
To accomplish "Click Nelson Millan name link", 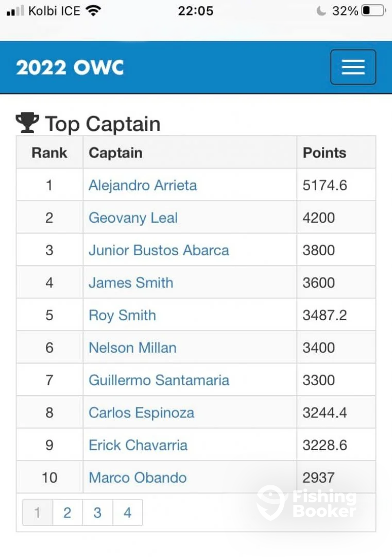I will pos(132,348).
